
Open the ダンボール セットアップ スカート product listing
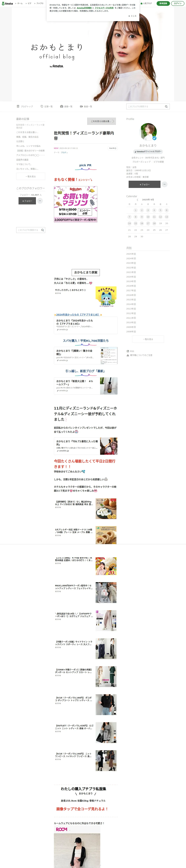click(86, 677)
